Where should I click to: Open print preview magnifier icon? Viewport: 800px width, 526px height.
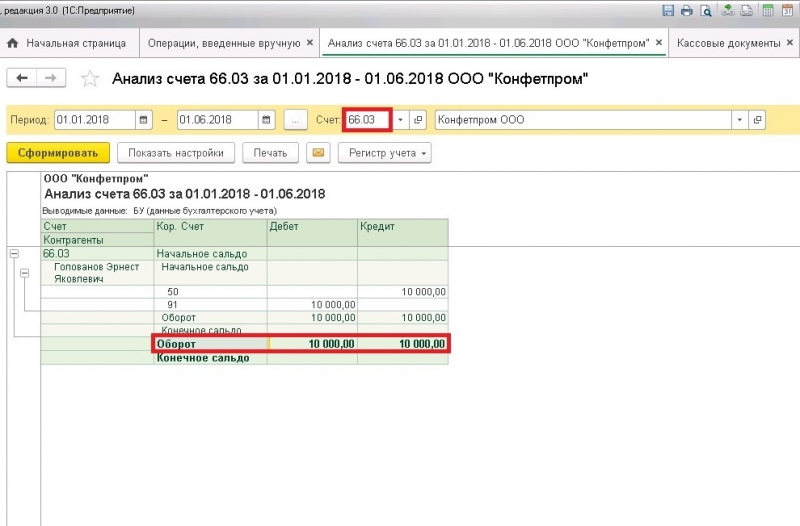(x=706, y=11)
